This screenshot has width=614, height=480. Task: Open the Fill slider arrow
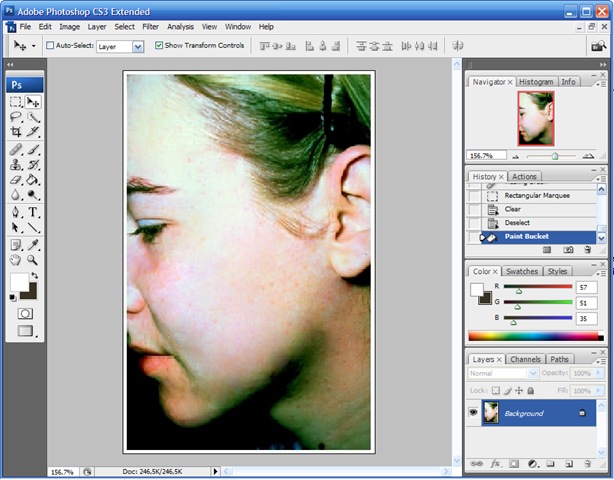[598, 391]
